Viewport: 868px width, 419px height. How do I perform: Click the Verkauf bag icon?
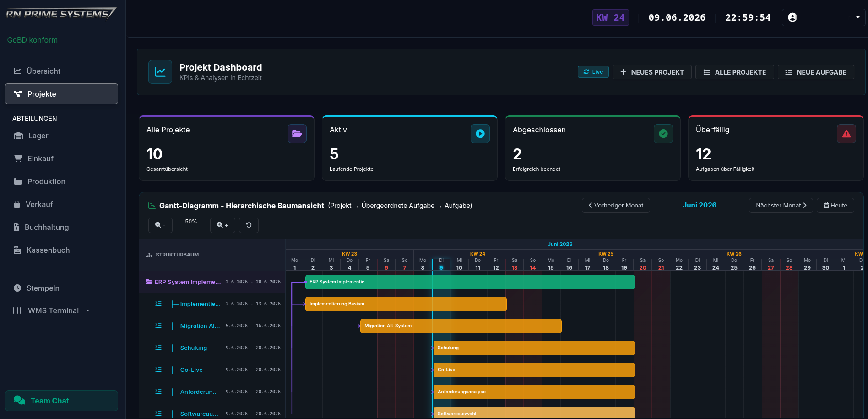coord(17,204)
